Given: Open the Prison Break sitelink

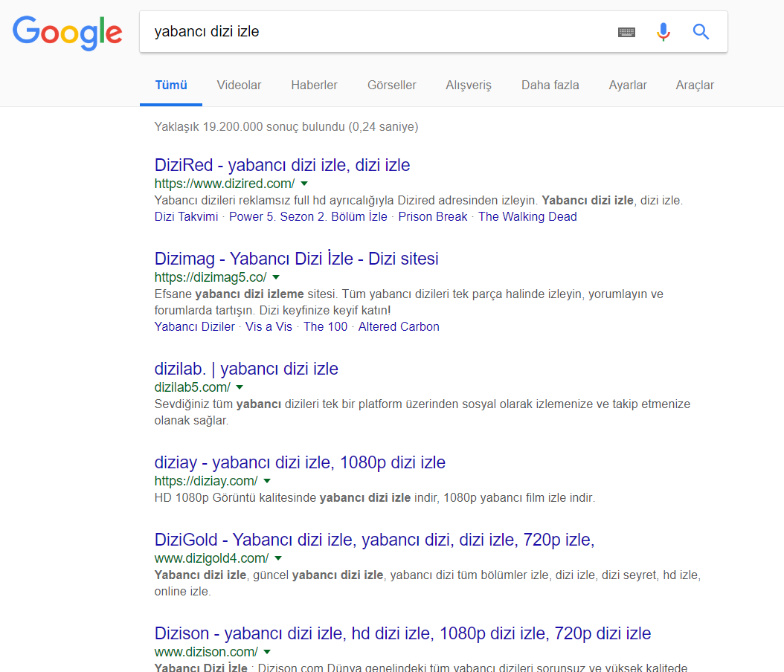Looking at the screenshot, I should point(432,216).
